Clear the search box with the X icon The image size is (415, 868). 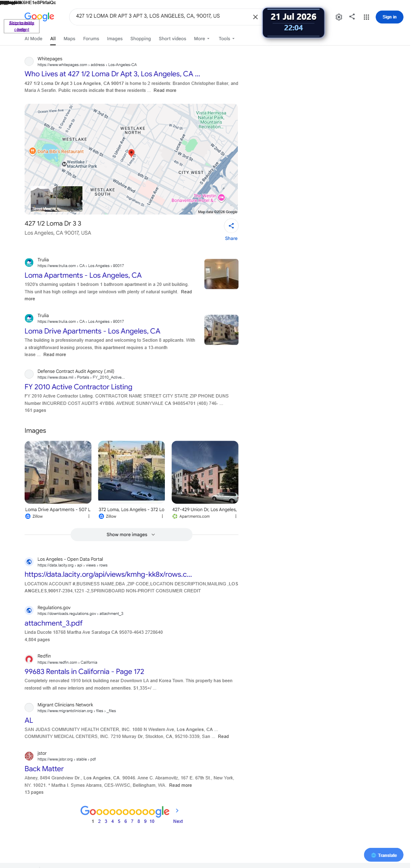click(x=255, y=17)
